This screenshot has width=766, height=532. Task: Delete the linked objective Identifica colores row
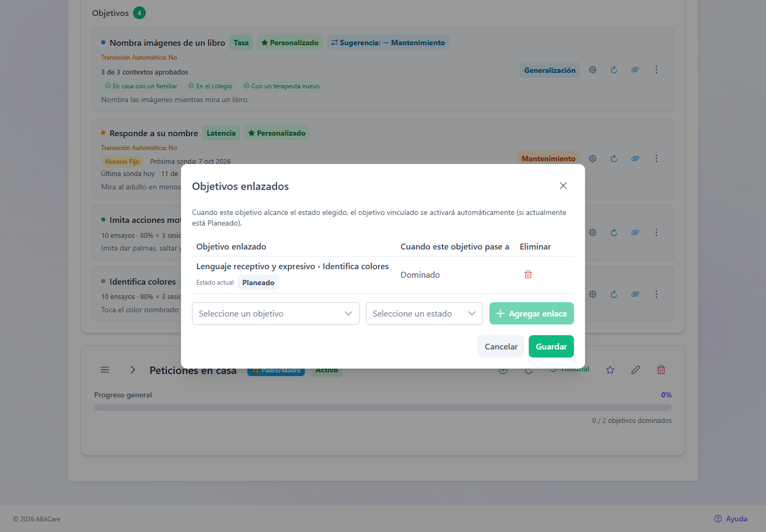click(x=528, y=275)
